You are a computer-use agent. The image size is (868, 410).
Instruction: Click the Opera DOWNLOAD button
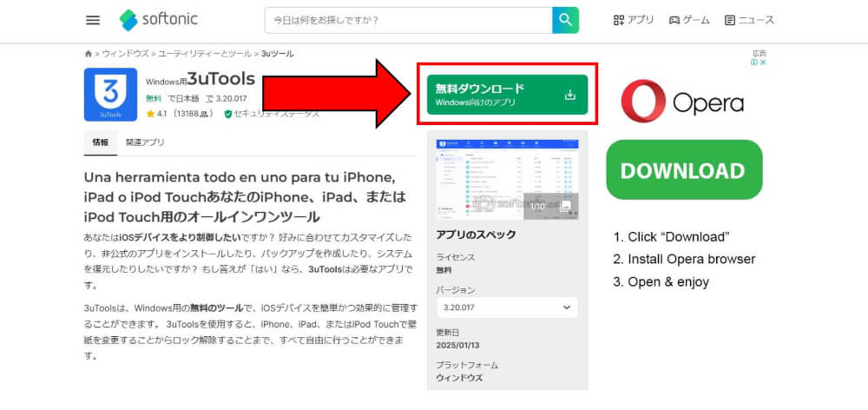click(x=684, y=170)
